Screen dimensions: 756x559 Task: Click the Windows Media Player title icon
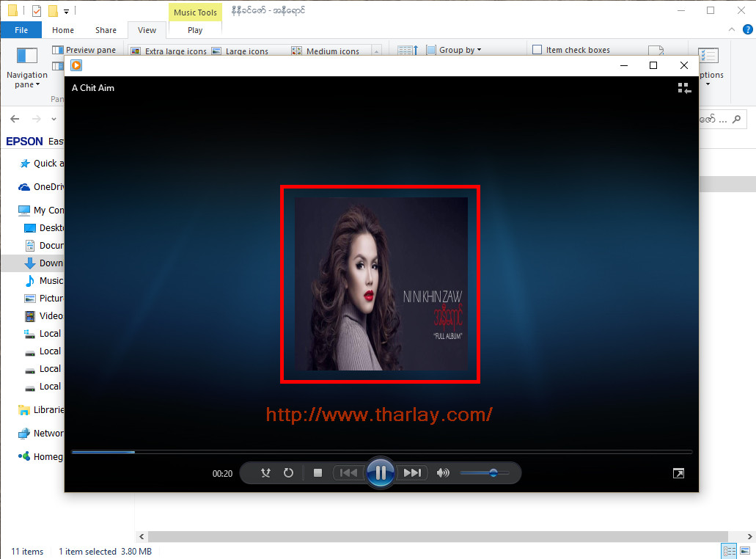point(76,65)
